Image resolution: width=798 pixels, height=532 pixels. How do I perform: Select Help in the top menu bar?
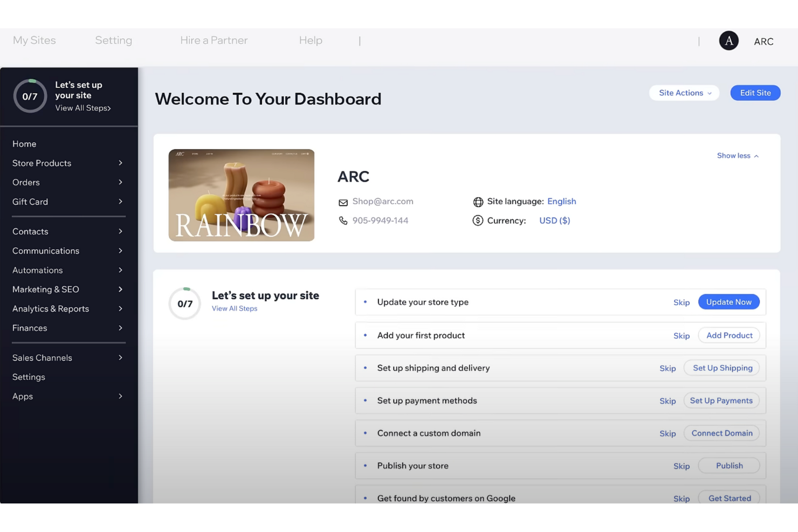click(311, 40)
